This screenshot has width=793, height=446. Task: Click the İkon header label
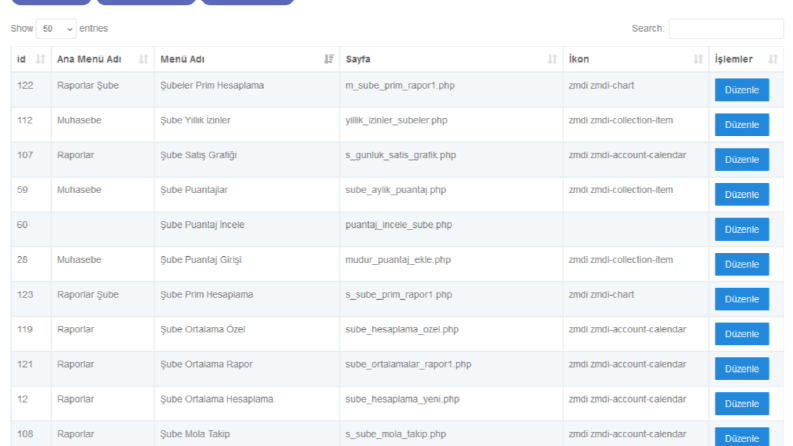click(x=579, y=59)
